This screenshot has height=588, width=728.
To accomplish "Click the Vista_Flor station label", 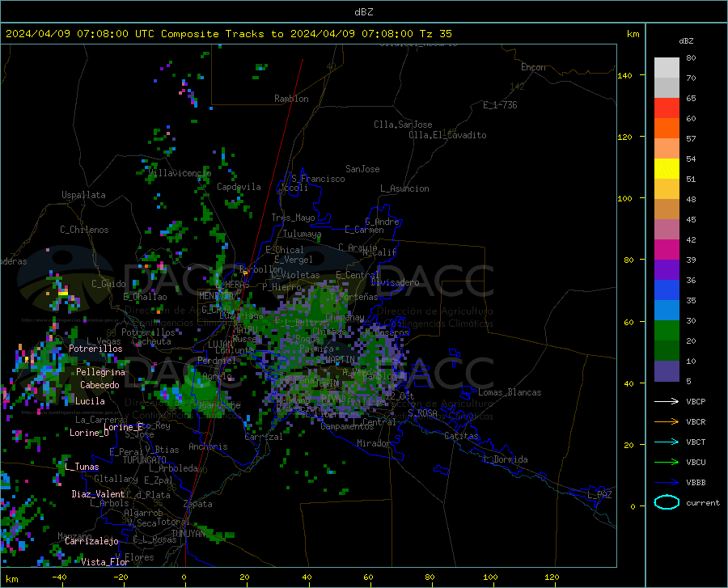I will [105, 562].
